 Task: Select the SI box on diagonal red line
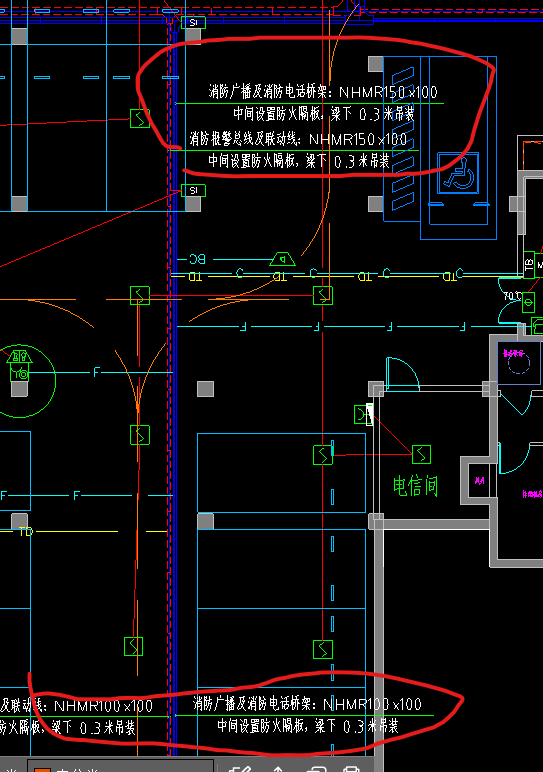[x=193, y=190]
